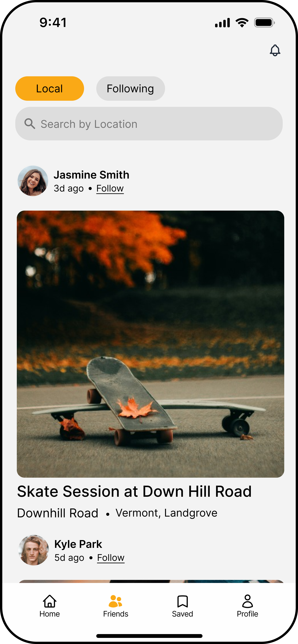Image resolution: width=298 pixels, height=644 pixels.
Task: Tap the cellular signal bars icon
Action: coord(222,23)
